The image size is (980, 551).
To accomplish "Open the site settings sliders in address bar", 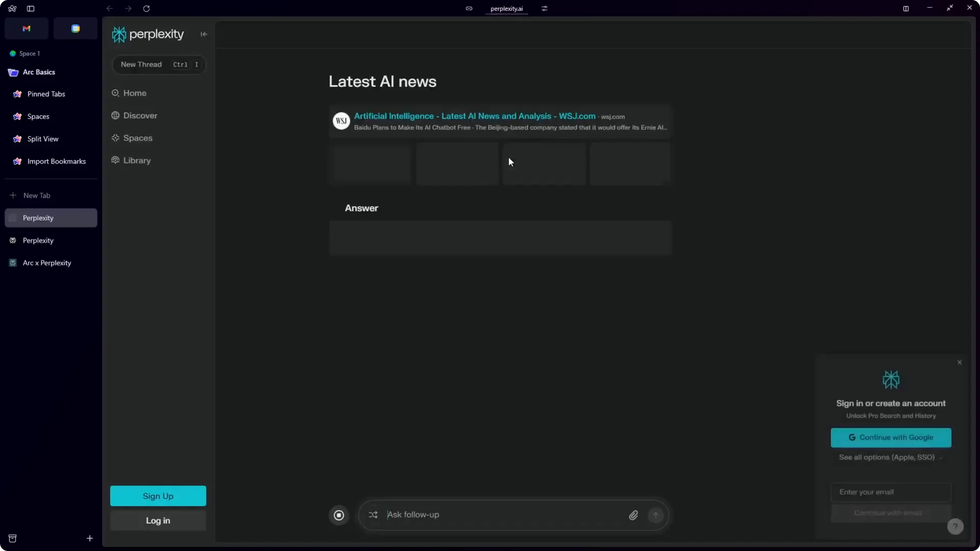I will (x=545, y=9).
